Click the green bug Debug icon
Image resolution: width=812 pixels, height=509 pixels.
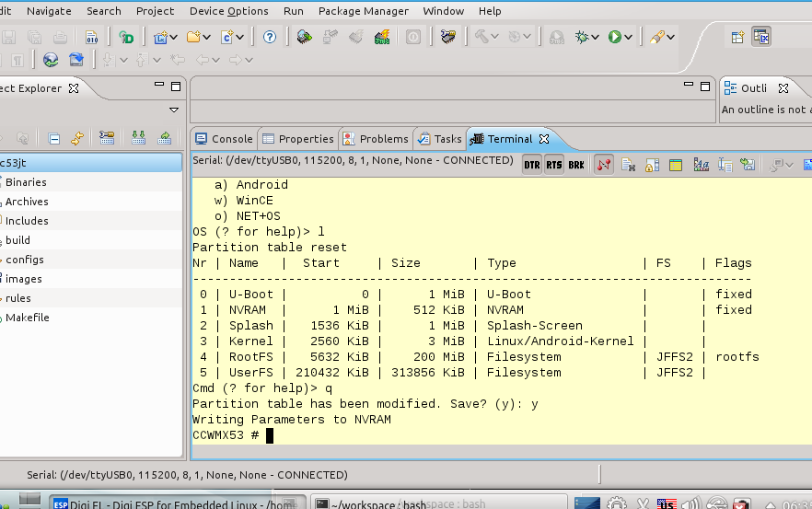582,37
